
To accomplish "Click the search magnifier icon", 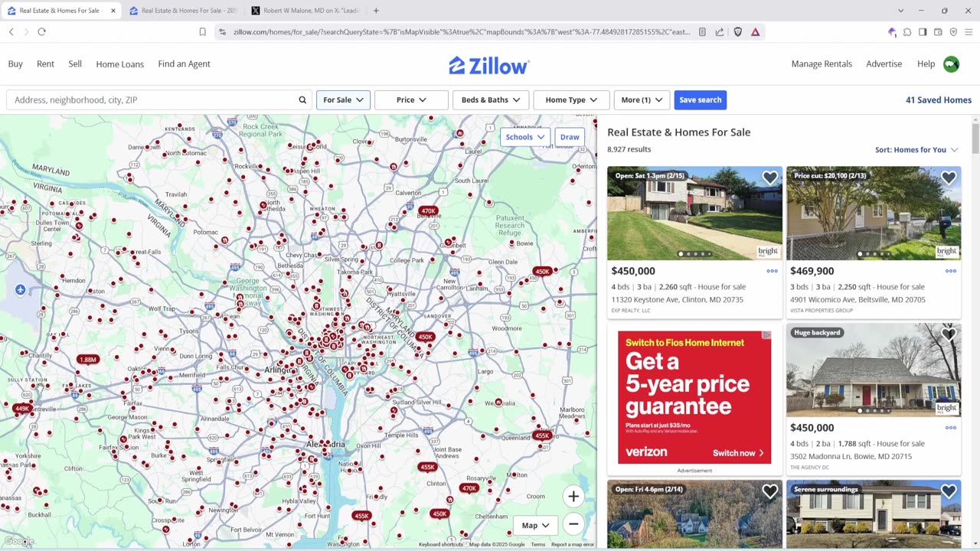I will pyautogui.click(x=302, y=100).
